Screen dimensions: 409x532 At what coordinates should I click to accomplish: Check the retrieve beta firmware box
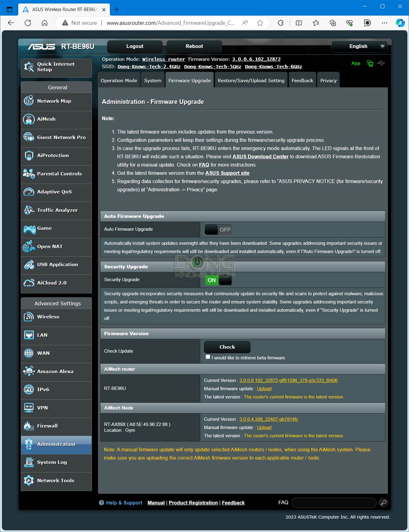[208, 357]
